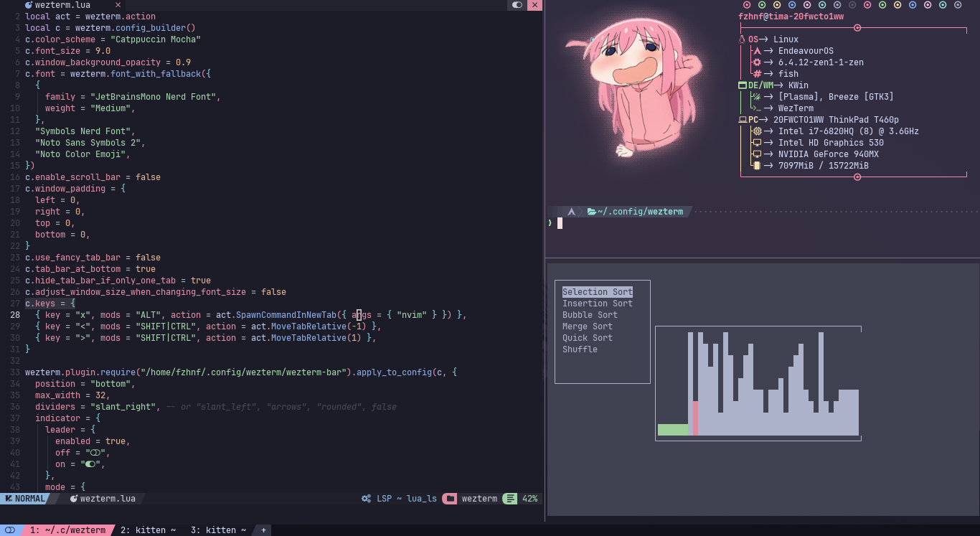Click the bufferline toggle icon beside pink close

(517, 5)
